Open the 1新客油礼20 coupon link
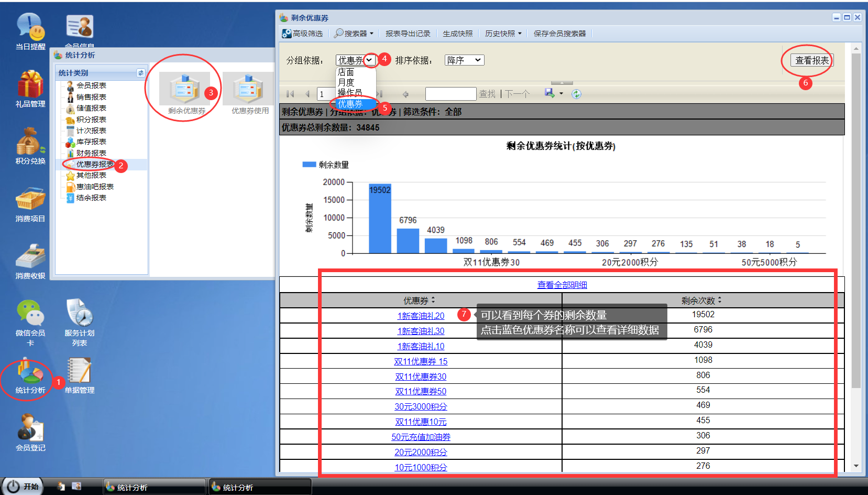 tap(421, 316)
